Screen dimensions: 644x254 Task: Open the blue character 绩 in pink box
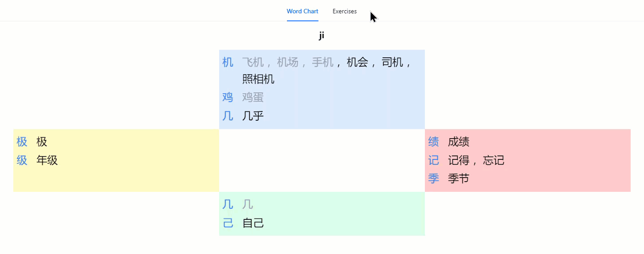(433, 142)
